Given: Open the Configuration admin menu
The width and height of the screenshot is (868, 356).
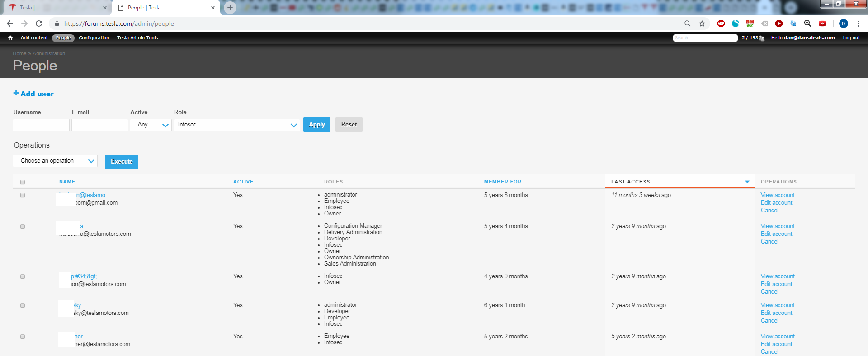Looking at the screenshot, I should click(94, 38).
